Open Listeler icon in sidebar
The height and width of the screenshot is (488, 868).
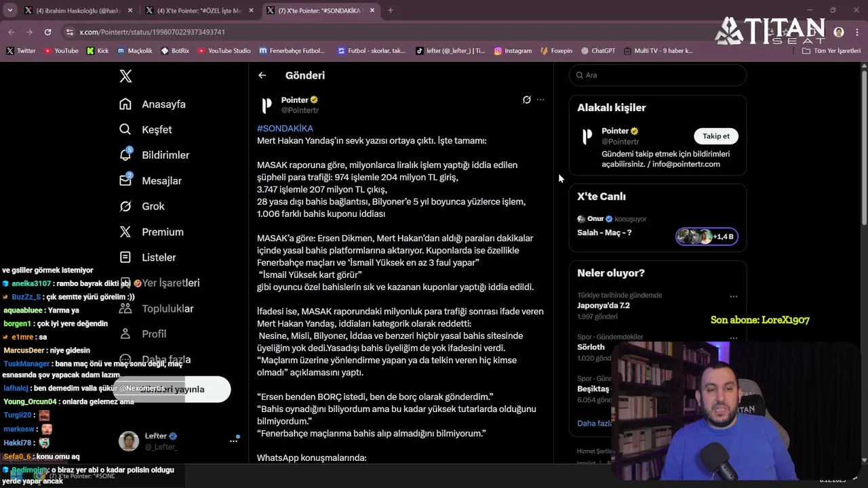[x=125, y=257]
